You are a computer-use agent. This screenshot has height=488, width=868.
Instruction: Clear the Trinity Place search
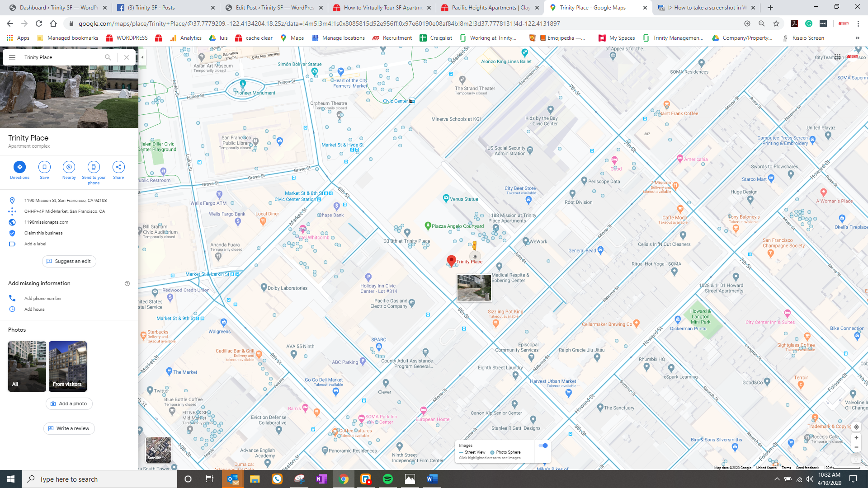point(127,57)
